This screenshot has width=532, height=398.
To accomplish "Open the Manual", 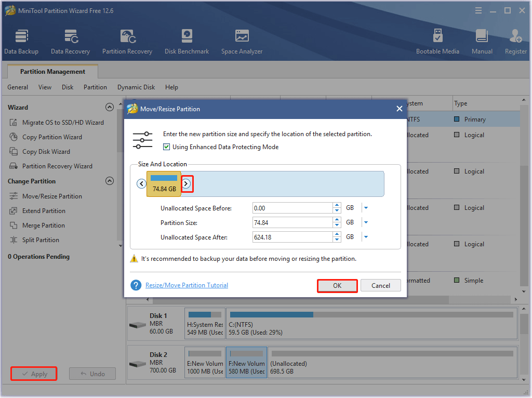I will (x=482, y=42).
